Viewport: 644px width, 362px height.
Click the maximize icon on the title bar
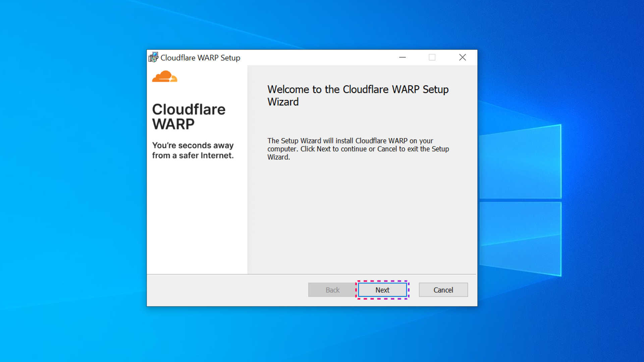coord(432,57)
